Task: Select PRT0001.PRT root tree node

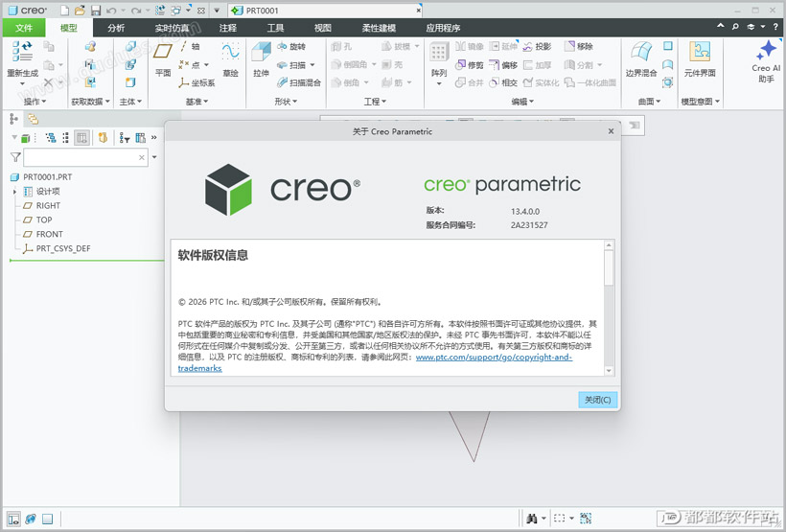Action: pyautogui.click(x=41, y=177)
